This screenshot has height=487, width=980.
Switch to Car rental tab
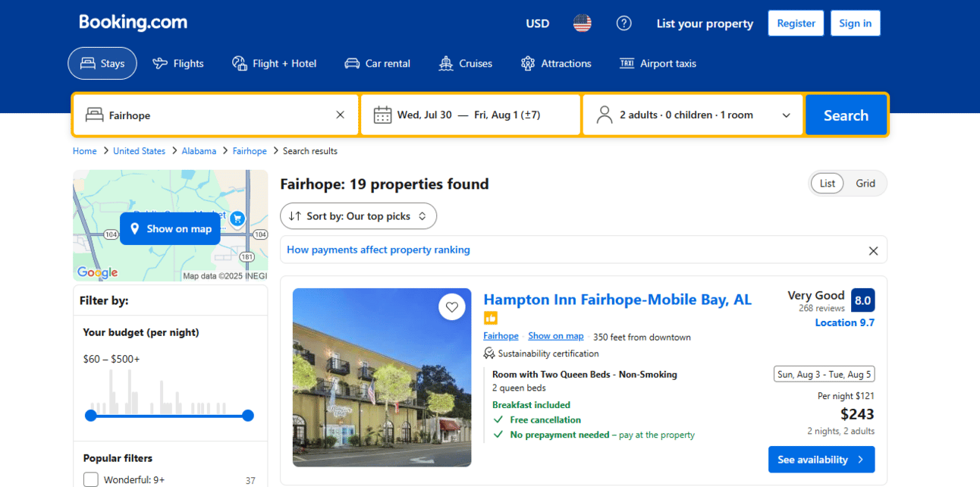[377, 64]
